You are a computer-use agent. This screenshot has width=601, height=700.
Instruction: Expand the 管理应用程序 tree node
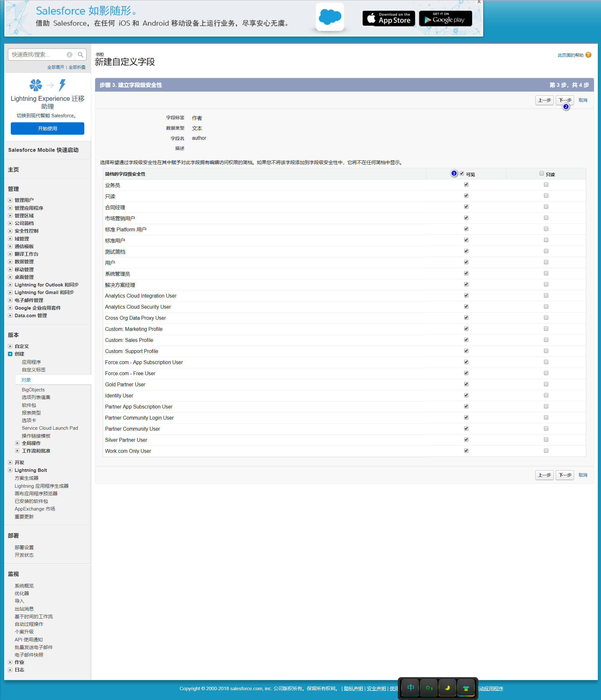click(x=10, y=208)
